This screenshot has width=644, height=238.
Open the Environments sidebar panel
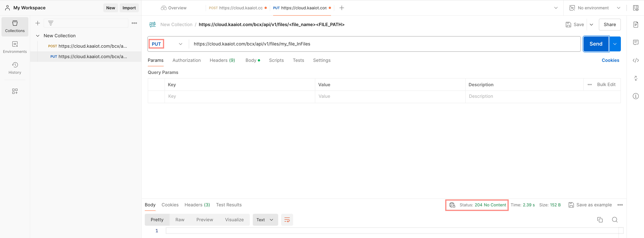coord(15,47)
